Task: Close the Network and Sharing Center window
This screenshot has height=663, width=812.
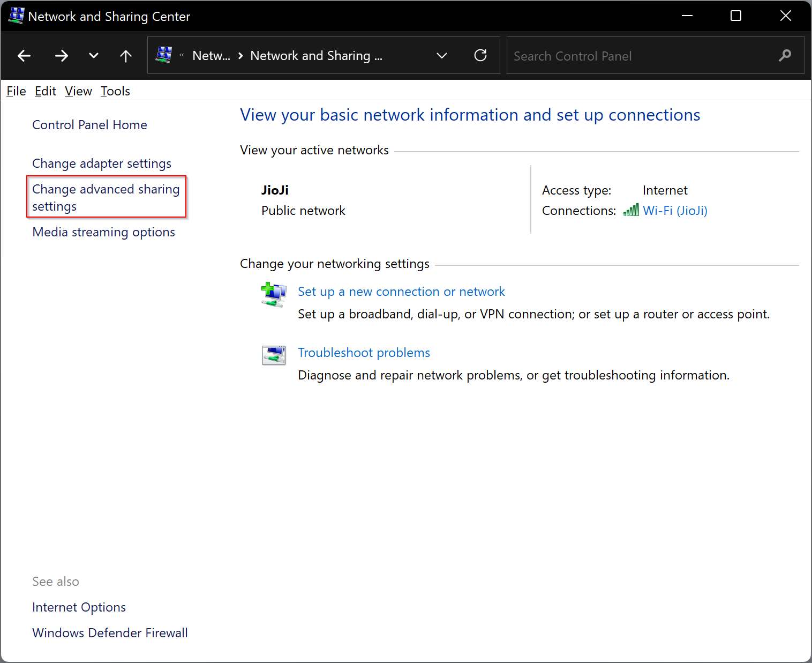Action: 786,16
